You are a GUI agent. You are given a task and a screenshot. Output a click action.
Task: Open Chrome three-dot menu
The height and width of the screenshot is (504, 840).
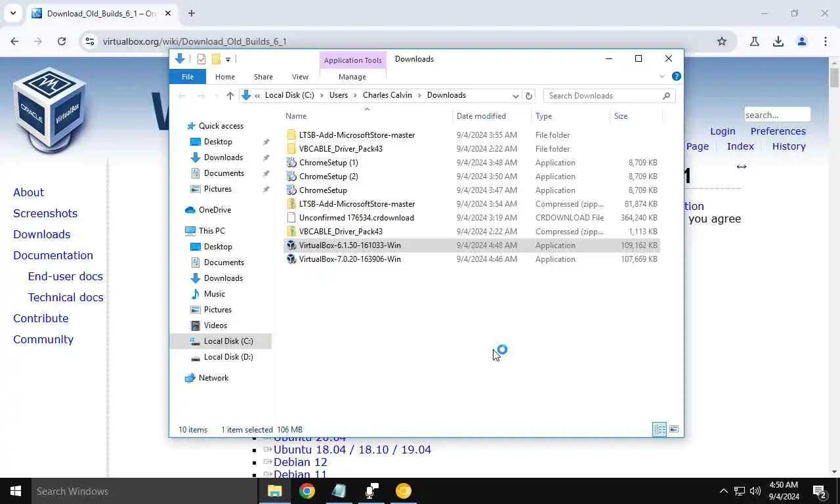826,41
